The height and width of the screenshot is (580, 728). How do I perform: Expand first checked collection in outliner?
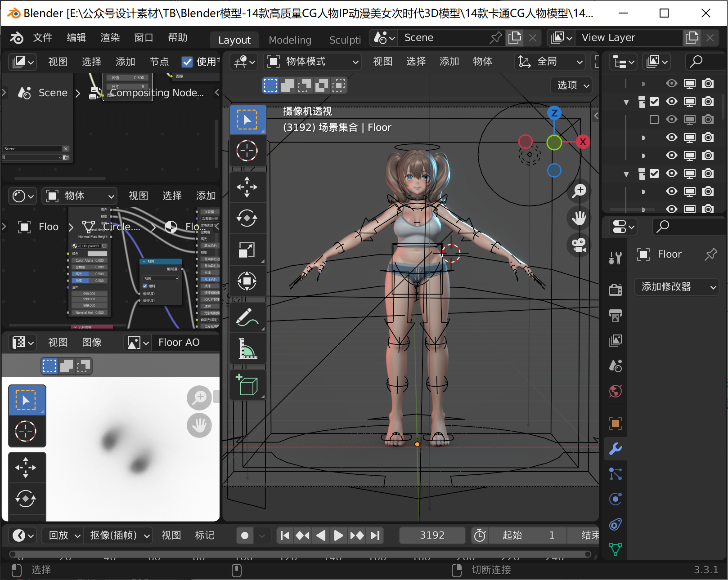pos(626,102)
